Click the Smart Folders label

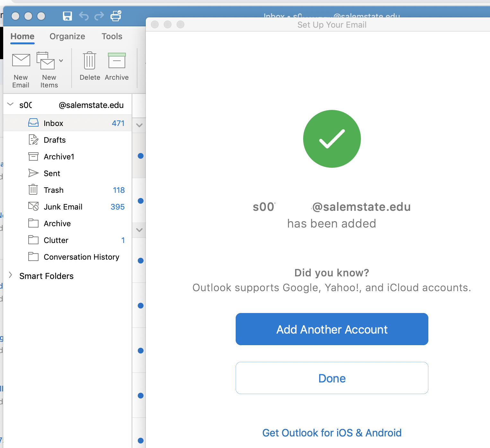pyautogui.click(x=47, y=276)
